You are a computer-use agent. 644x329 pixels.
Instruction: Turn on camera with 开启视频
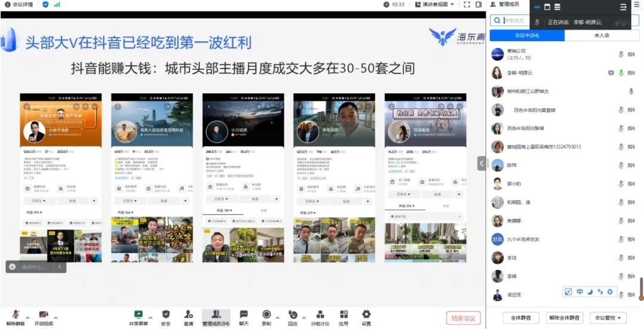pyautogui.click(x=44, y=314)
